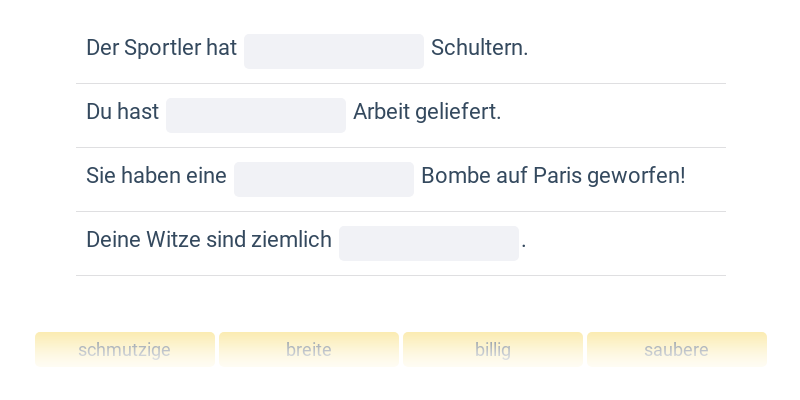The height and width of the screenshot is (400, 800).
Task: Click the phrase 'Bombe auf Paris geworfen!'
Action: [553, 176]
